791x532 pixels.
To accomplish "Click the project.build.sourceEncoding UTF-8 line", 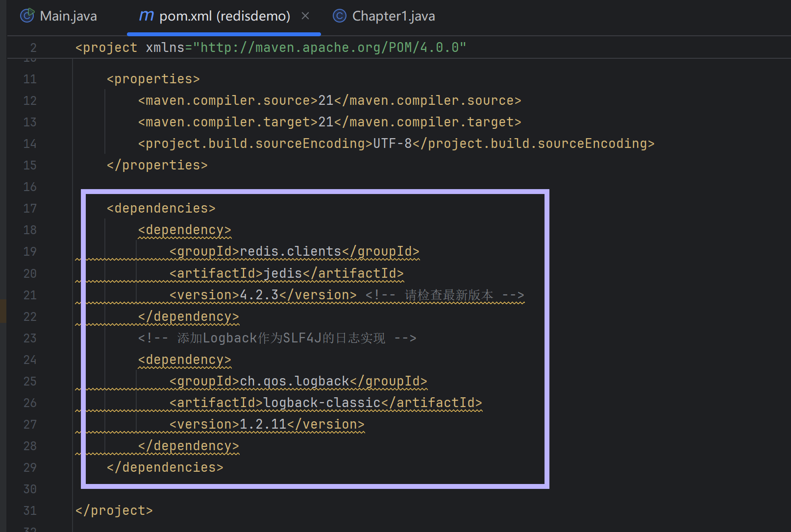I will (396, 144).
